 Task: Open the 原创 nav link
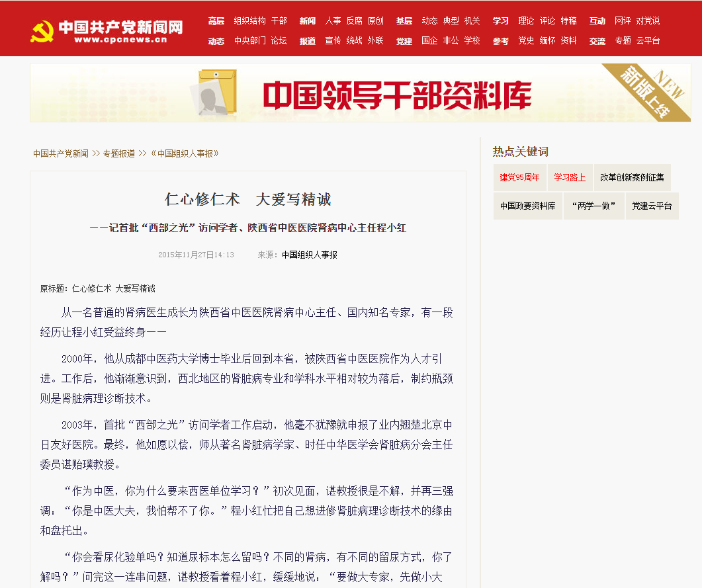[376, 21]
